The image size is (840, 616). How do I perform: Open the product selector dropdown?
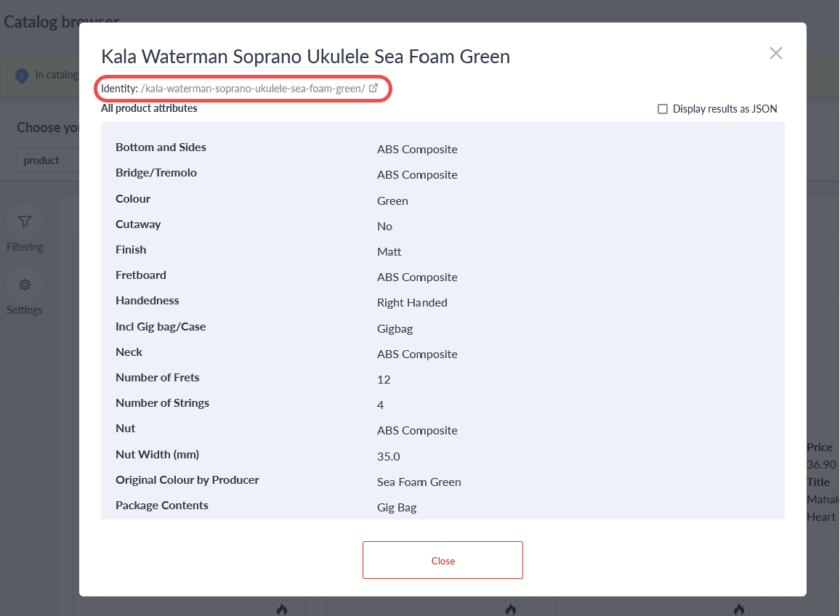tap(47, 161)
